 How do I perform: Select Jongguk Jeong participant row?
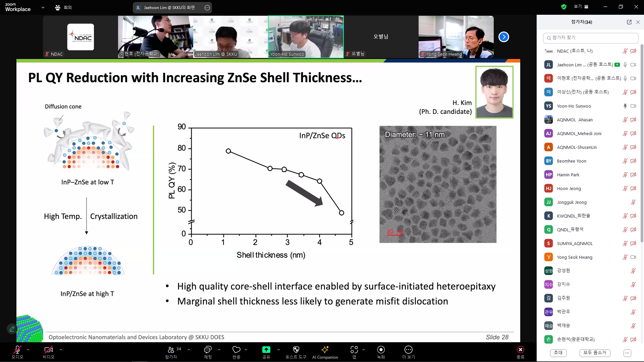click(590, 202)
